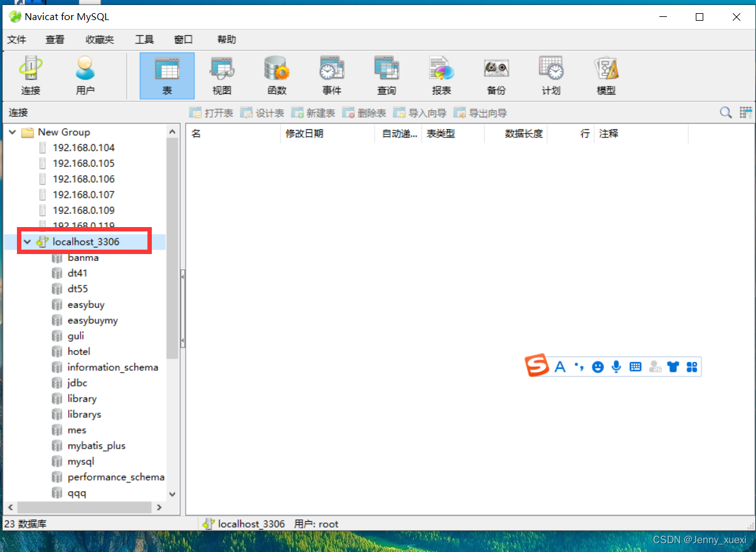The image size is (756, 552).
Task: Click the 数据长度 column header
Action: (516, 134)
